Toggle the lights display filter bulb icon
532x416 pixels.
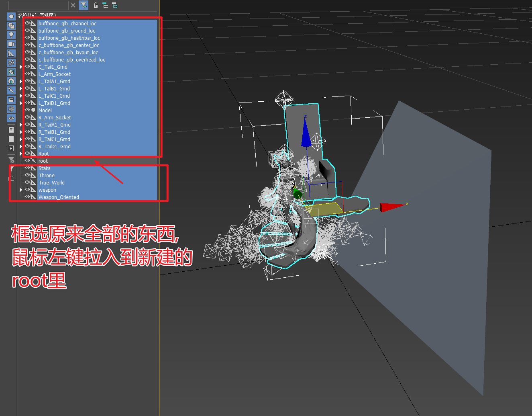click(11, 35)
